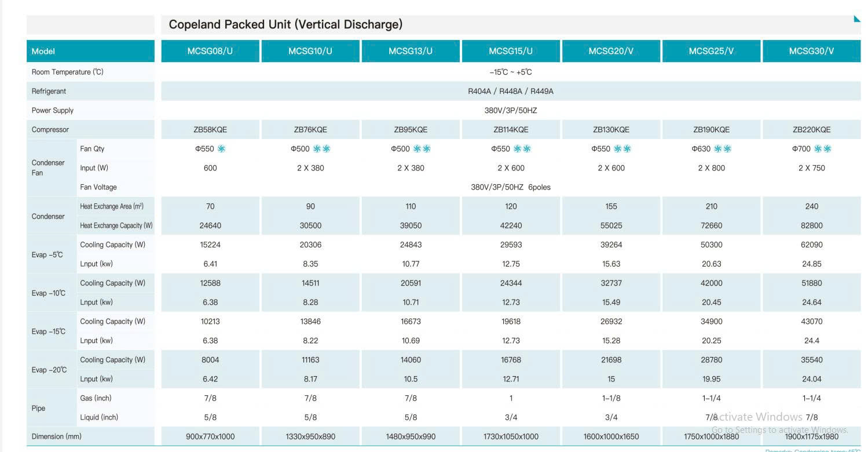
Task: Click the 'Heat Exchange Area (m²)' label
Action: pos(112,206)
